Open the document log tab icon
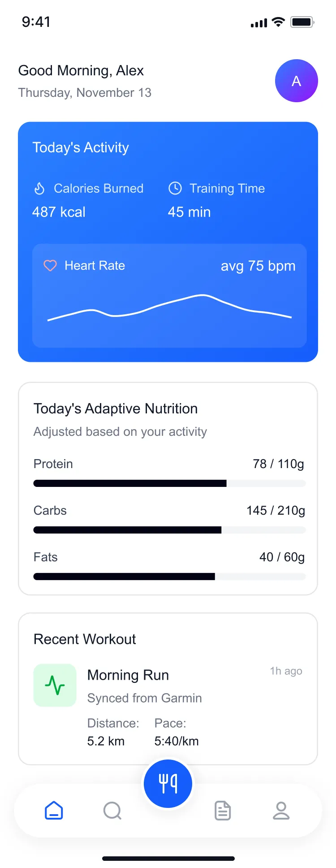This screenshot has width=336, height=868. (x=223, y=811)
